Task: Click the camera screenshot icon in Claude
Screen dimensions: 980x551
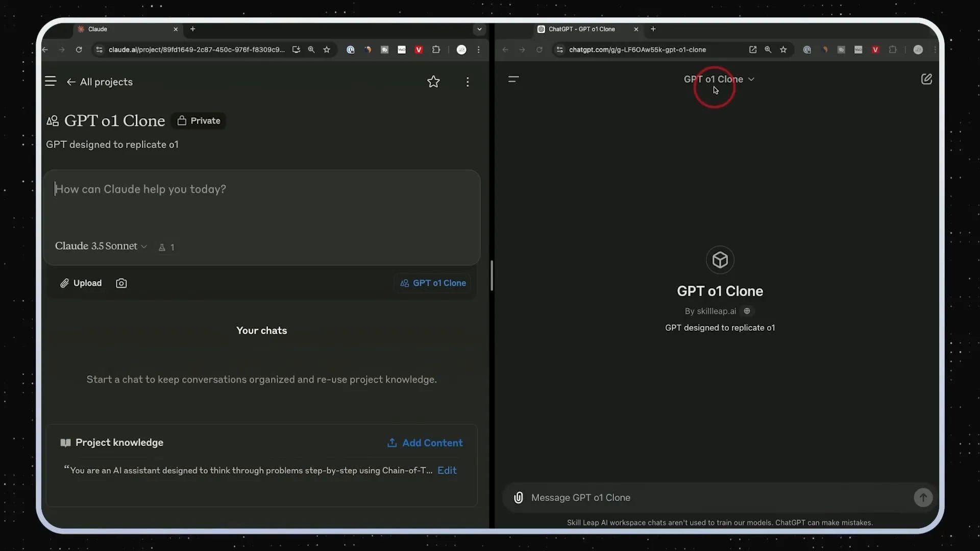Action: click(121, 283)
